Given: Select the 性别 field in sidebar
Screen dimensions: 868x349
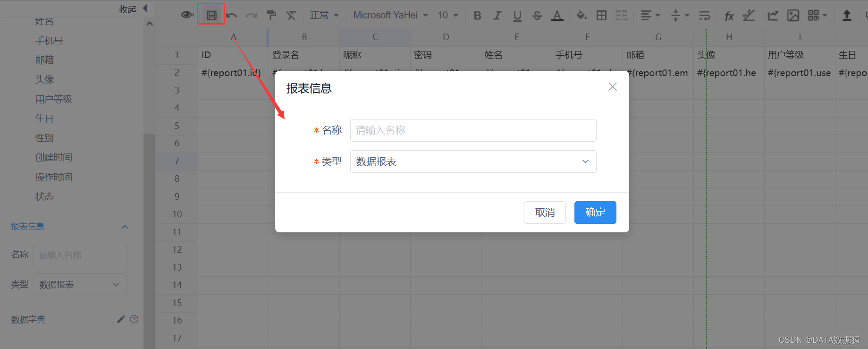Looking at the screenshot, I should (45, 138).
